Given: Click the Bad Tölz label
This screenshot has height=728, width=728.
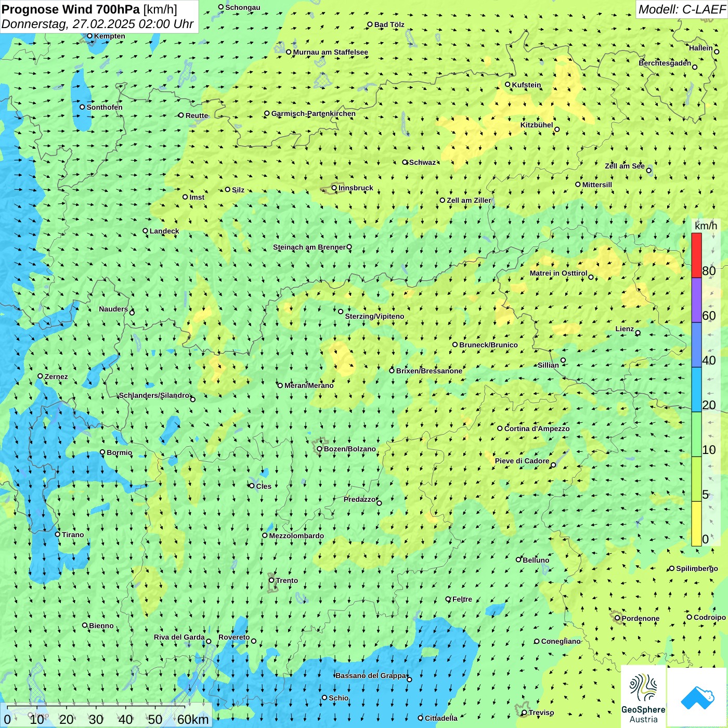Looking at the screenshot, I should tap(389, 24).
